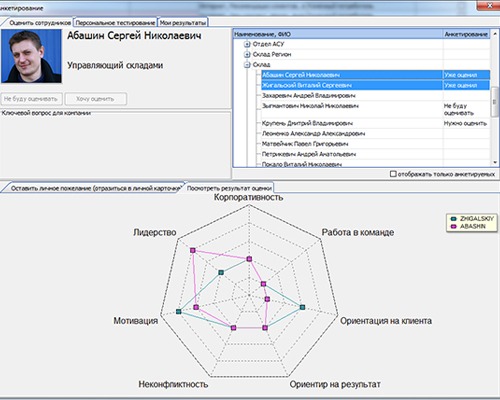Click Хочу оценить button
Screen dimensions: 500x400
[96, 99]
